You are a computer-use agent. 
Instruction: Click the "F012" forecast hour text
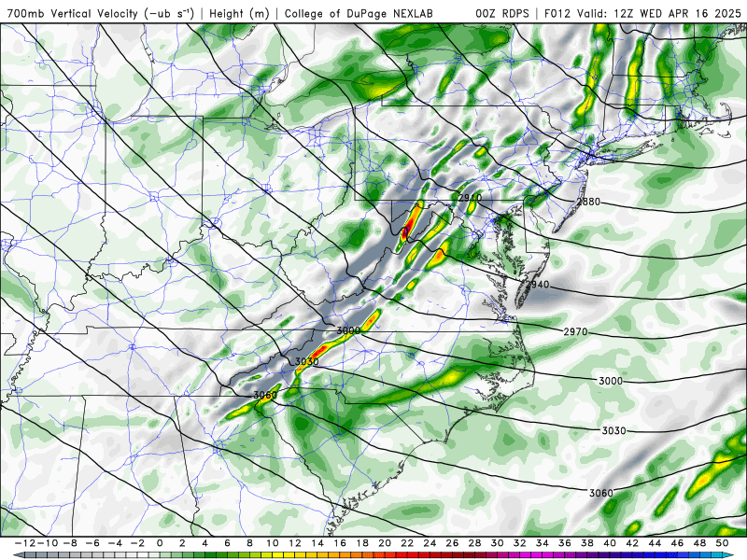557,13
